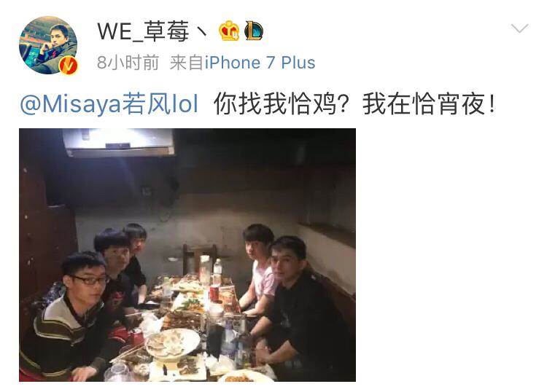Follow the @Misaya若风lol mention link
547x392 pixels.
(109, 104)
